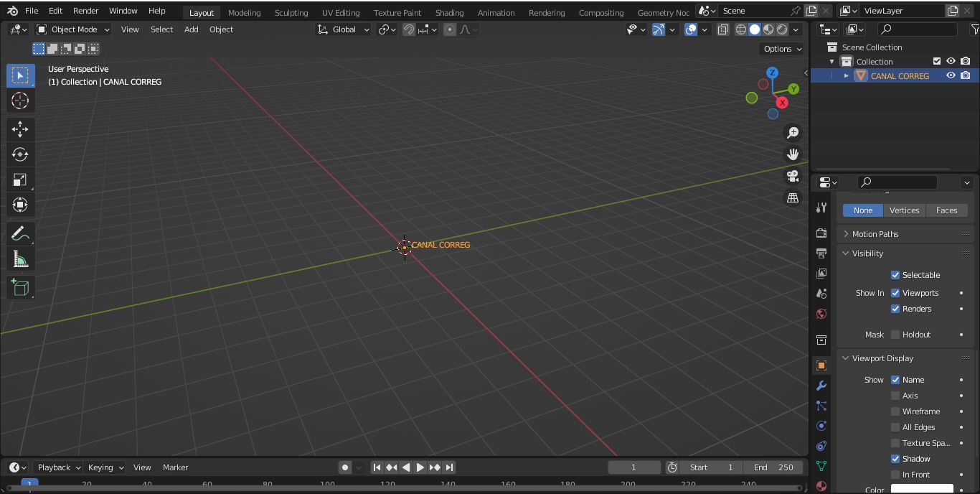Viewport: 980px width, 494px height.
Task: Click the Options button in viewport
Action: pos(783,49)
